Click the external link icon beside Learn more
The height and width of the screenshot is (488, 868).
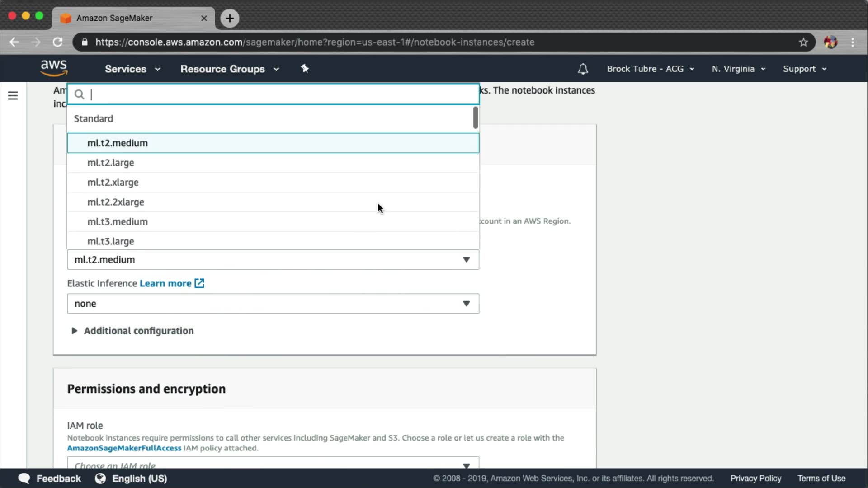tap(199, 283)
